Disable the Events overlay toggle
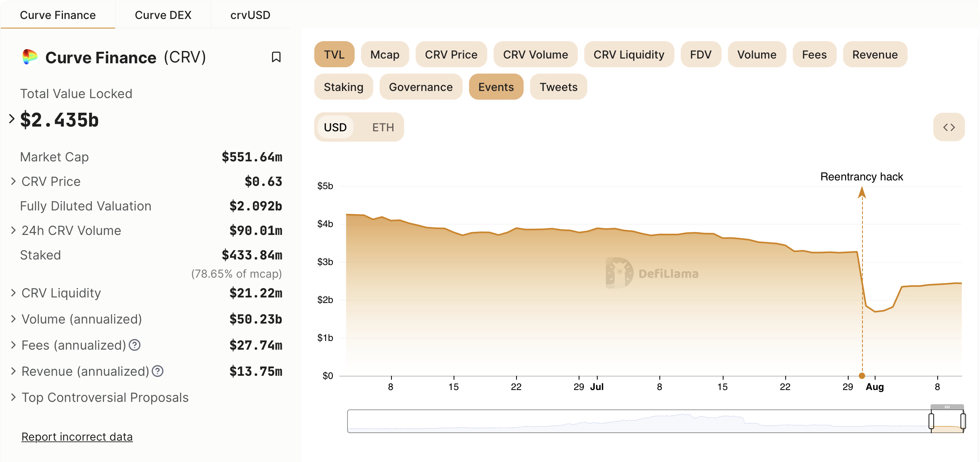This screenshot has width=980, height=462. click(x=496, y=87)
